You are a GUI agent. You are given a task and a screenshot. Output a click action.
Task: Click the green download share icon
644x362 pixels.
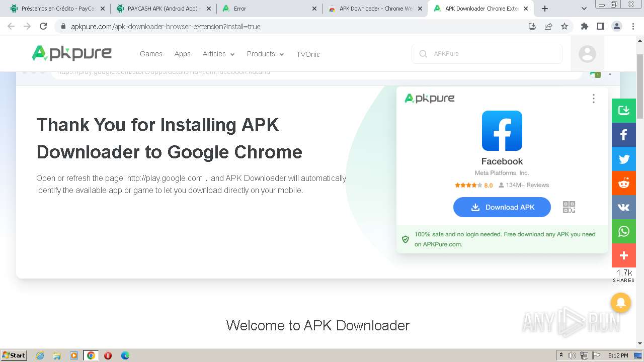point(624,111)
